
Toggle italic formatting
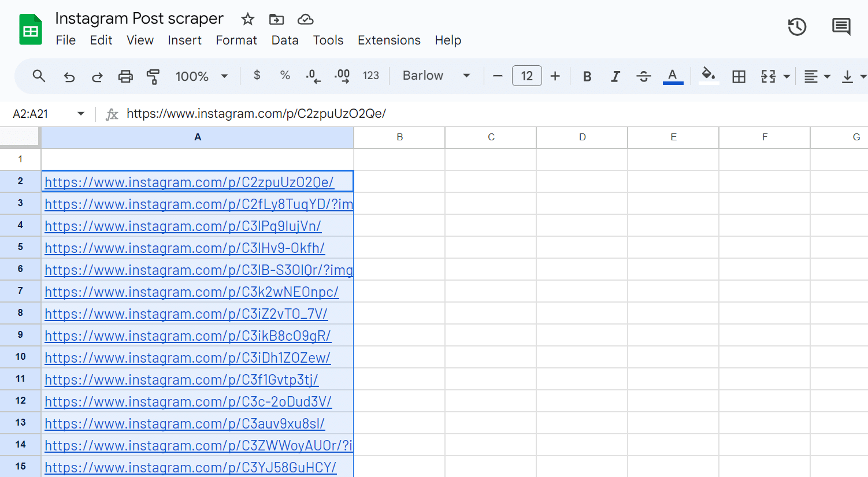(615, 76)
